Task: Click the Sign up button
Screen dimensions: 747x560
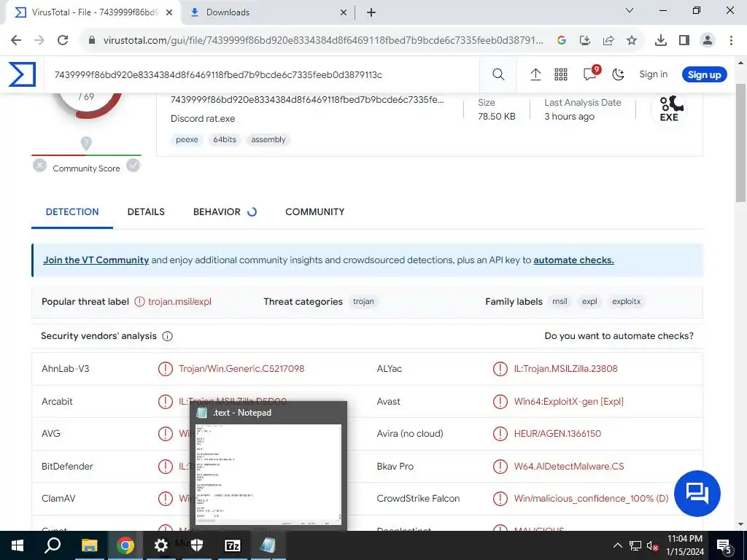Action: click(x=704, y=75)
